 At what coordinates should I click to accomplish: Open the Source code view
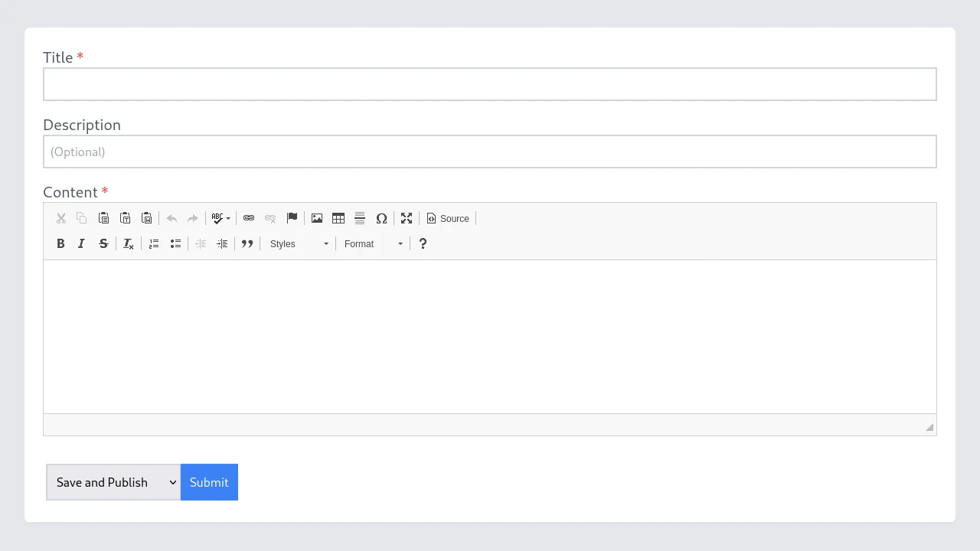click(x=448, y=218)
